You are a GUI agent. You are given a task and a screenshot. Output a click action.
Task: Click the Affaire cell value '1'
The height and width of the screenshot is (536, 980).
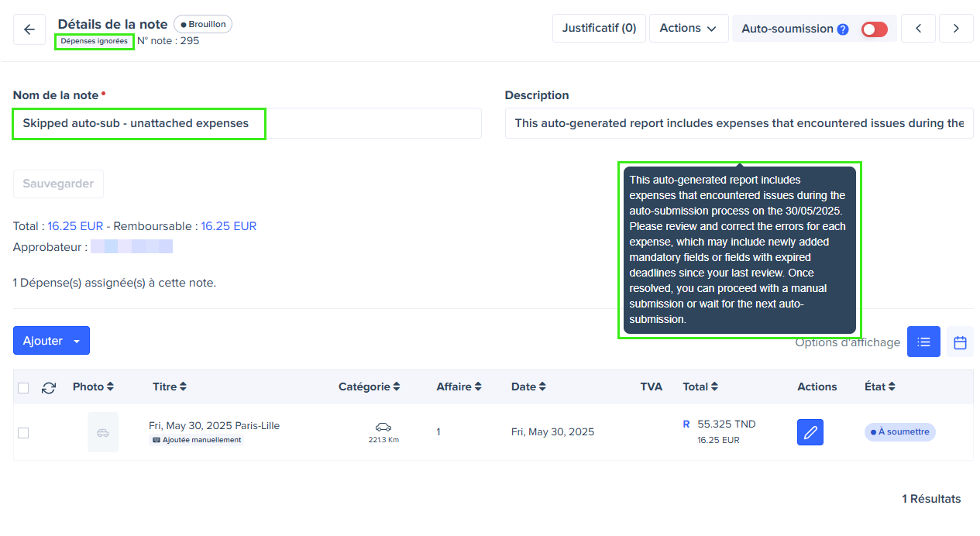438,432
